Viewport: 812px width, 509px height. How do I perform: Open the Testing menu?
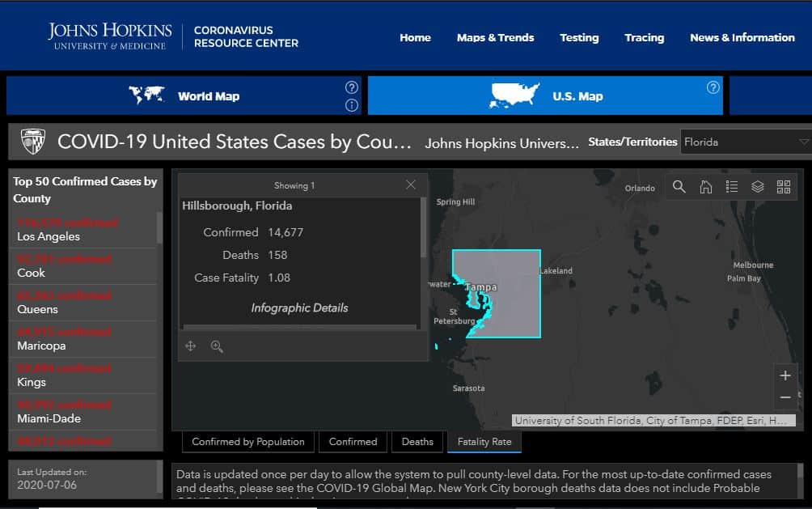pyautogui.click(x=579, y=37)
